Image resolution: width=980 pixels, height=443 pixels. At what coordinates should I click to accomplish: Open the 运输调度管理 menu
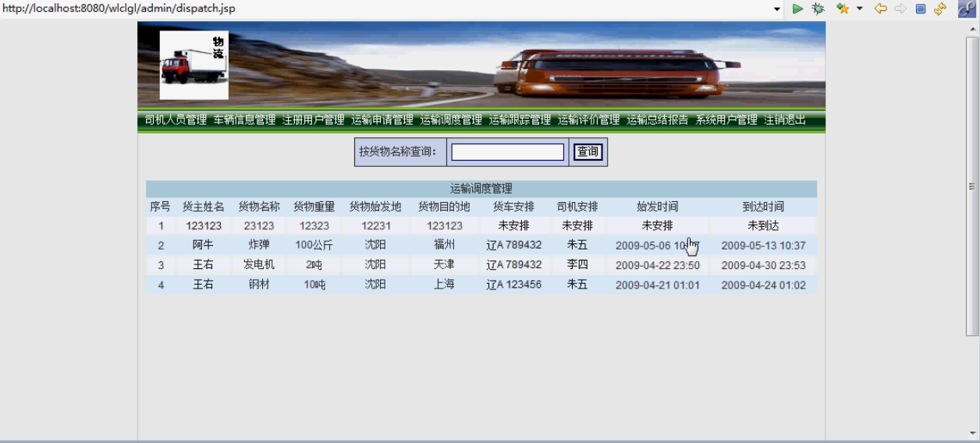[x=451, y=120]
